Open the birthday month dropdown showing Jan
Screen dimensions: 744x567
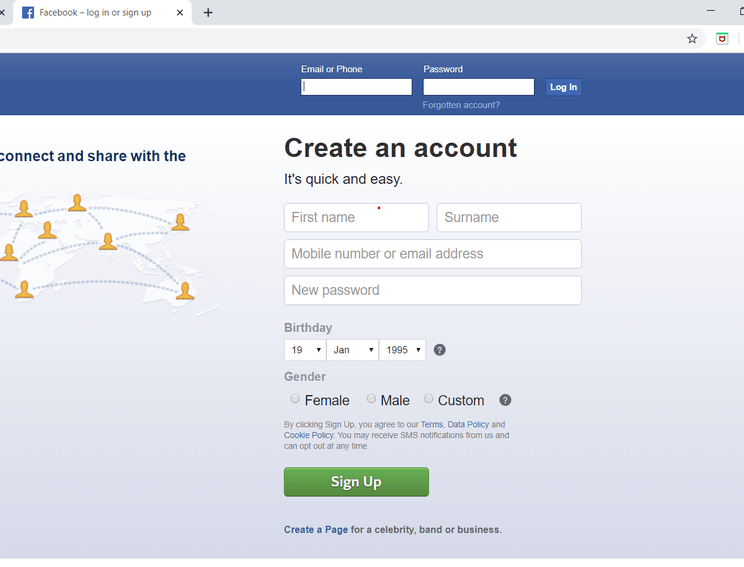click(x=353, y=350)
